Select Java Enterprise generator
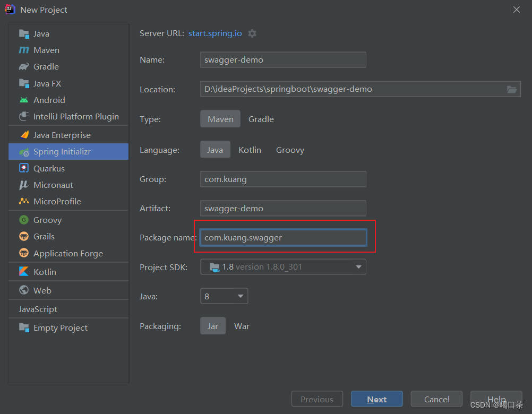This screenshot has width=532, height=414. click(x=68, y=135)
